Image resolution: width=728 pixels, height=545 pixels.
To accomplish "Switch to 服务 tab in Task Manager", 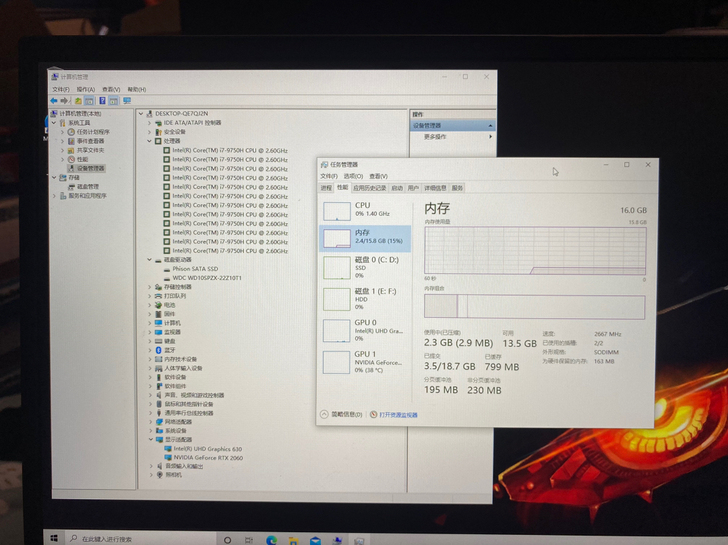I will (457, 188).
